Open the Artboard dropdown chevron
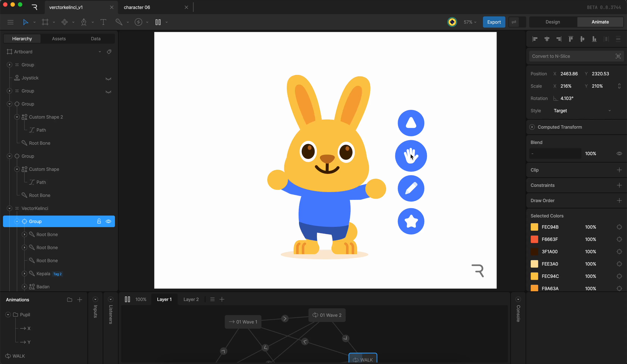Screen dimensions: 627x364 point(100,52)
